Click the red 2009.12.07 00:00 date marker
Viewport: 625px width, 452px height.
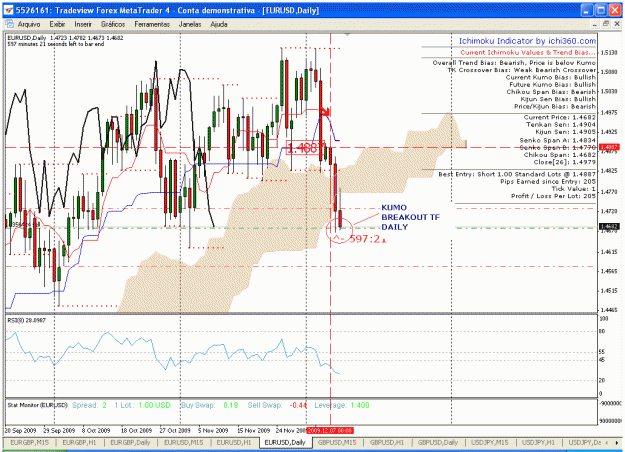[x=330, y=430]
